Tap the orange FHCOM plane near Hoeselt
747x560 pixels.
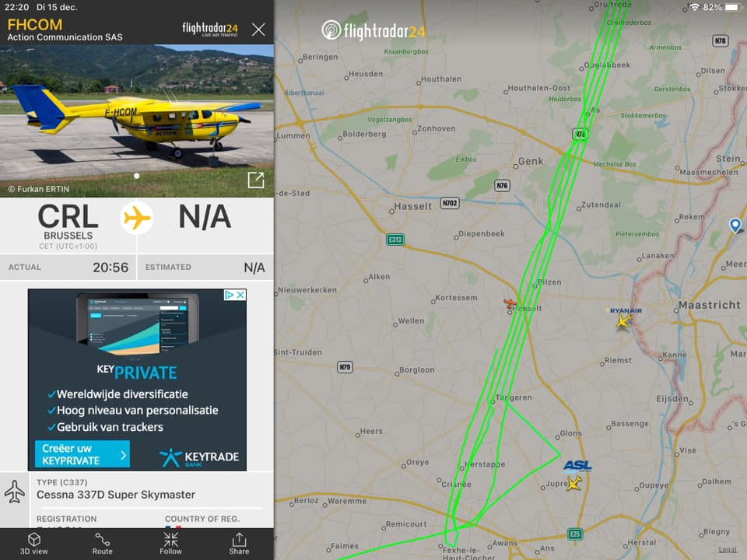[510, 303]
